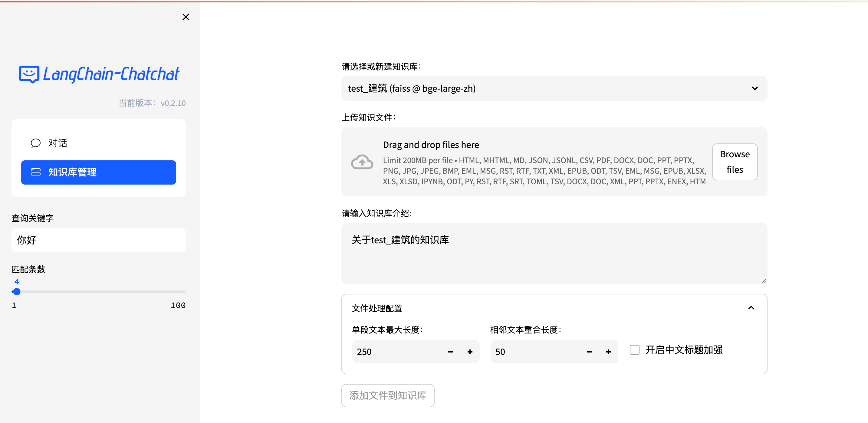Deselect the 开启中文标题加强 option
Image resolution: width=868 pixels, height=423 pixels.
pos(634,350)
